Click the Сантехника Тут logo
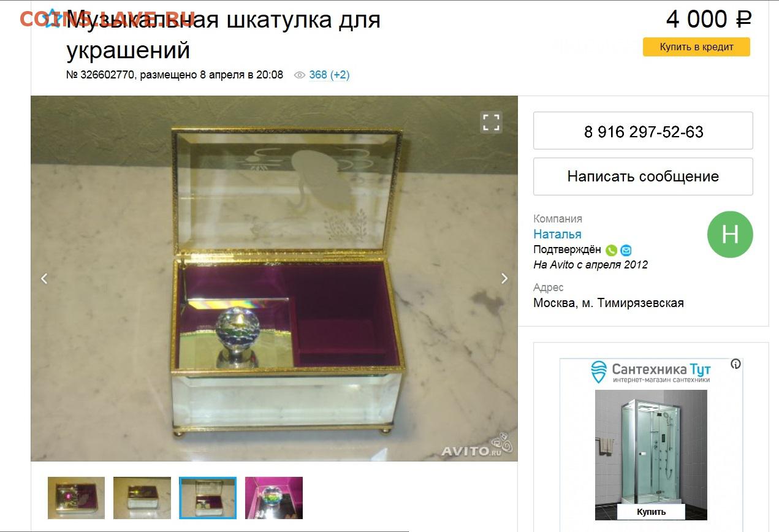 click(650, 371)
